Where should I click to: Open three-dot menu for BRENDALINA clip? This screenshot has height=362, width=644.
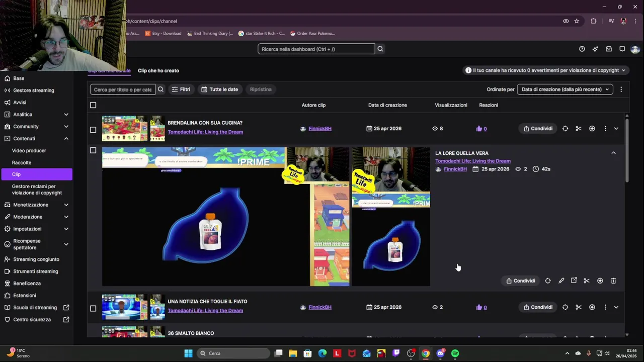pyautogui.click(x=605, y=129)
